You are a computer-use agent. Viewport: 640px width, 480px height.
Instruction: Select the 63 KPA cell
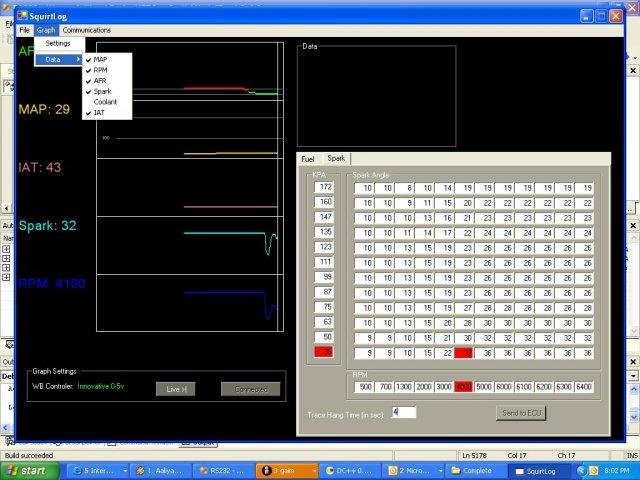(324, 322)
